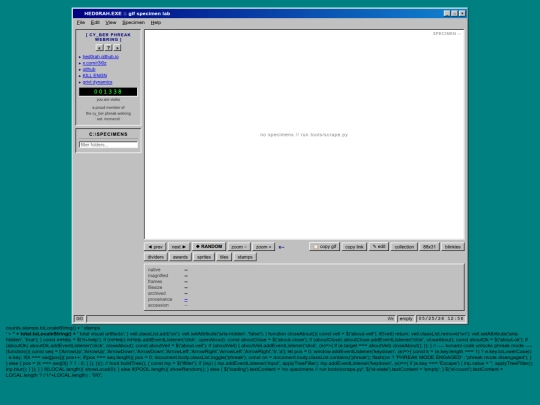This screenshot has width=540, height=405.
Task: Open the provenance link in info panel
Action: (186, 300)
